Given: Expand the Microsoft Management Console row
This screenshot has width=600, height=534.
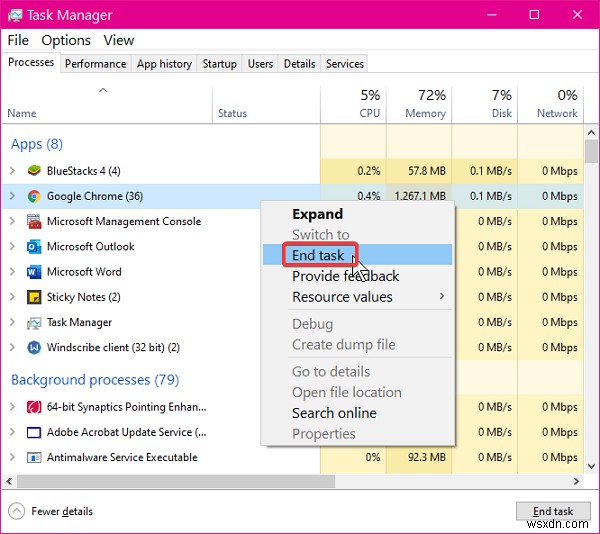Looking at the screenshot, I should (x=12, y=221).
